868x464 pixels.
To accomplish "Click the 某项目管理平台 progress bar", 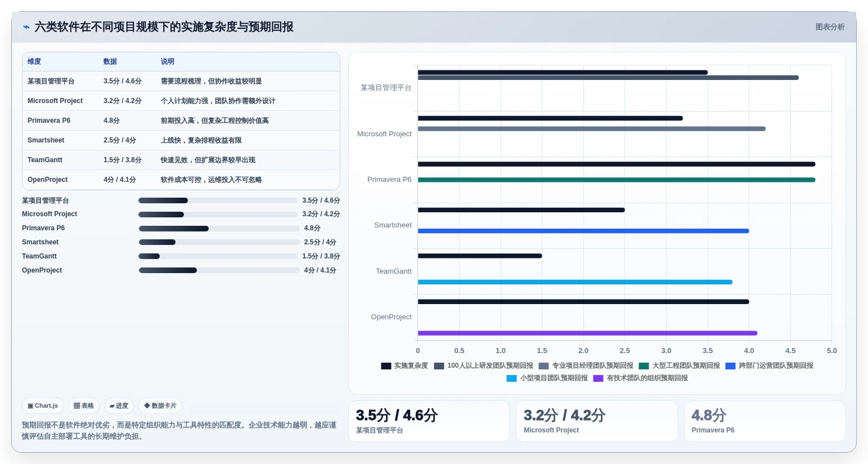I will [218, 200].
